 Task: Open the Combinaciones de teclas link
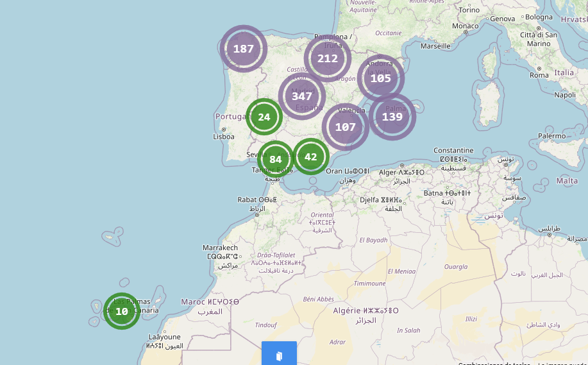coord(494,363)
